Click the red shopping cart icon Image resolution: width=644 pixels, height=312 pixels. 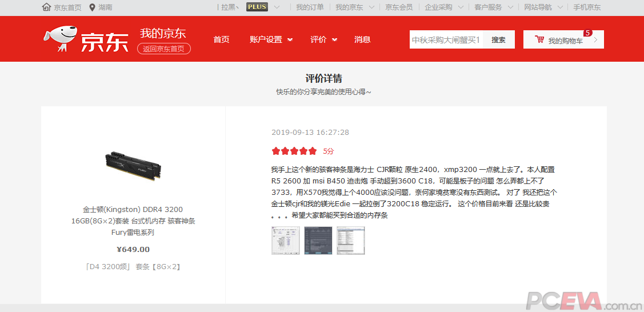(539, 40)
